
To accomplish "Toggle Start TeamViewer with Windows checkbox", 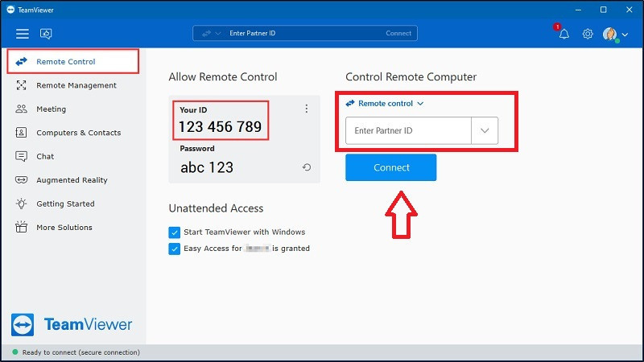I will coord(174,232).
